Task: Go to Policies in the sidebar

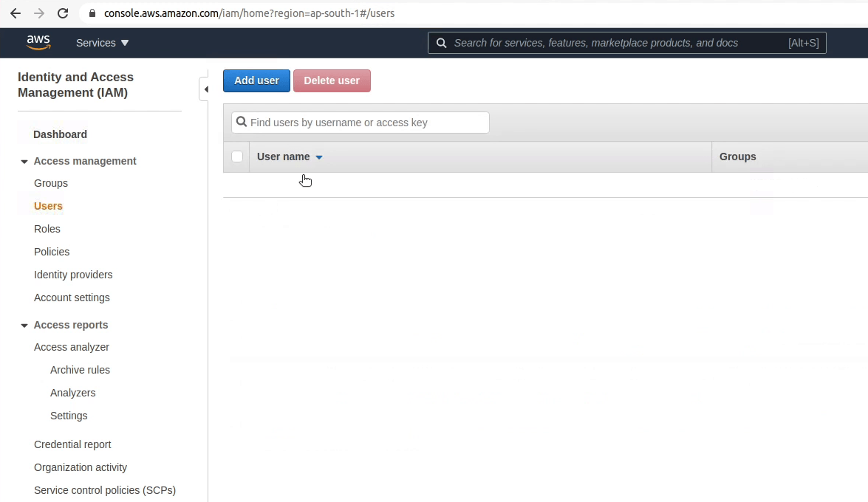Action: (52, 252)
